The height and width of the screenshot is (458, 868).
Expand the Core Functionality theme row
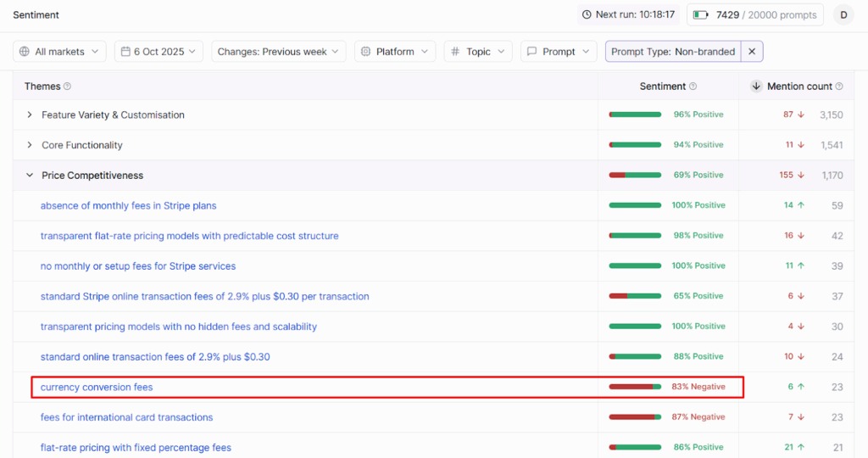click(x=30, y=145)
